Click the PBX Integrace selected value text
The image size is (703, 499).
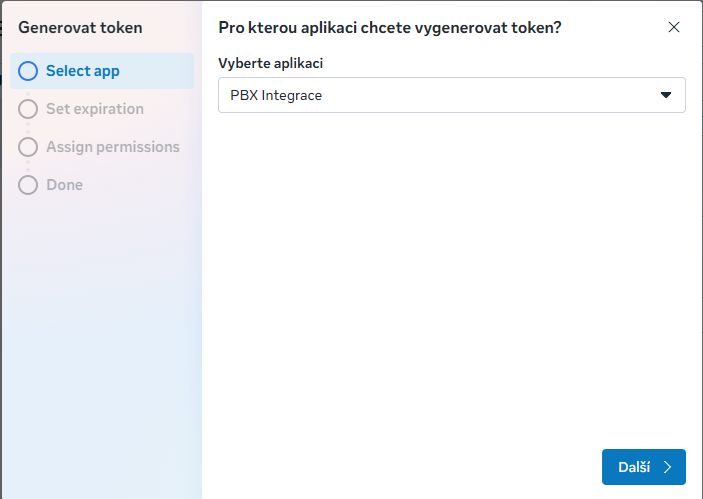point(276,95)
